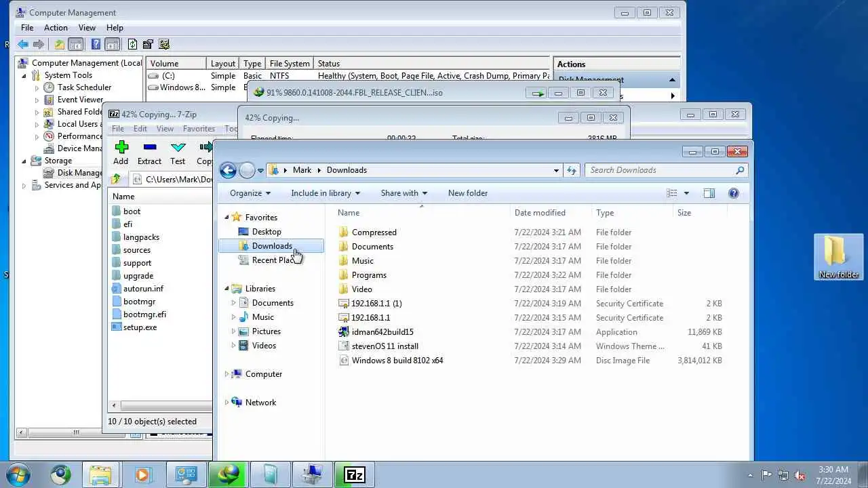
Task: Collapse the Storage node in Computer Management
Action: 25,161
